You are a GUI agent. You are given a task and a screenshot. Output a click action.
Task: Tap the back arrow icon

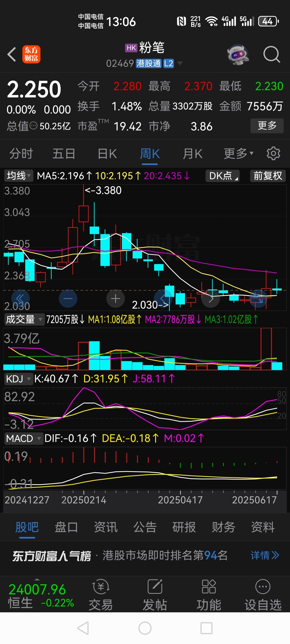(12, 54)
